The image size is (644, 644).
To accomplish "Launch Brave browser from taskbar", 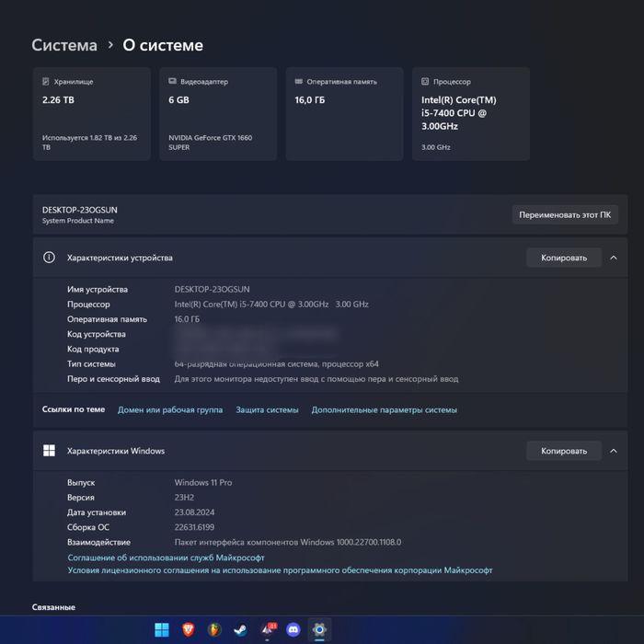I will [188, 629].
